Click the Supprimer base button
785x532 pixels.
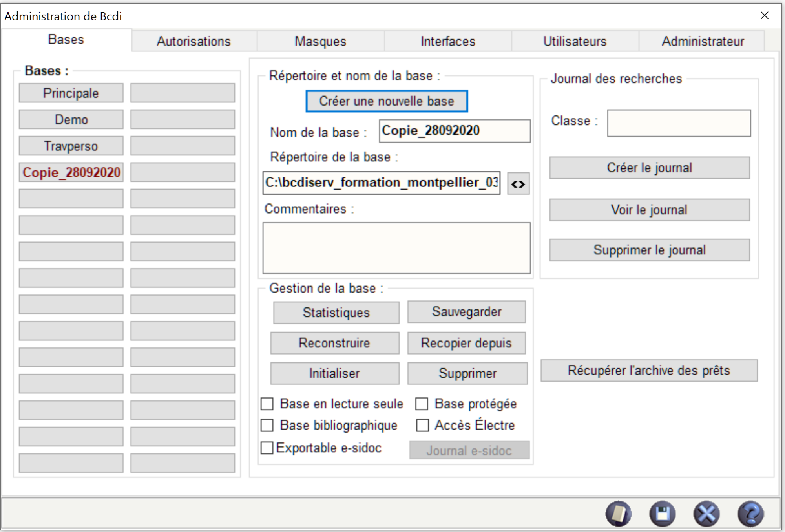pos(467,373)
